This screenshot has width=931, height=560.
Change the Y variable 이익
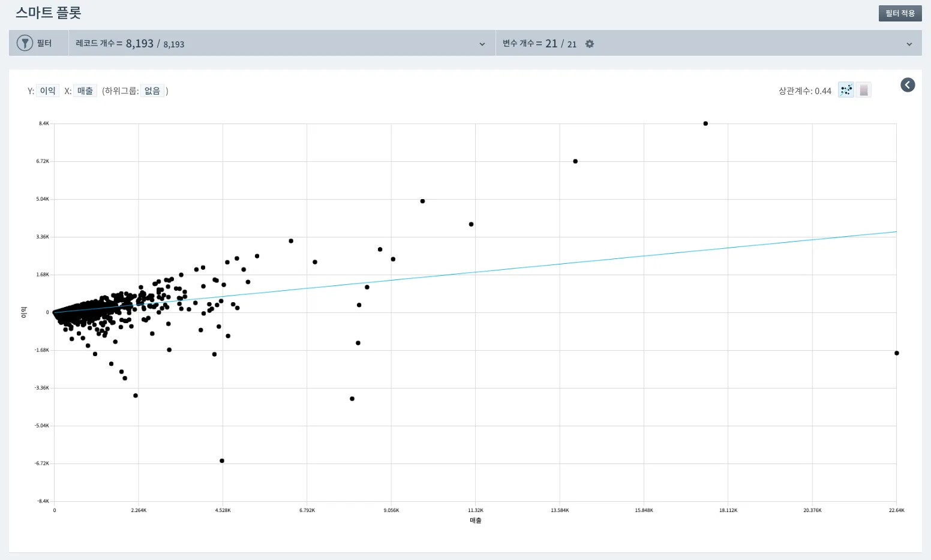tap(47, 91)
